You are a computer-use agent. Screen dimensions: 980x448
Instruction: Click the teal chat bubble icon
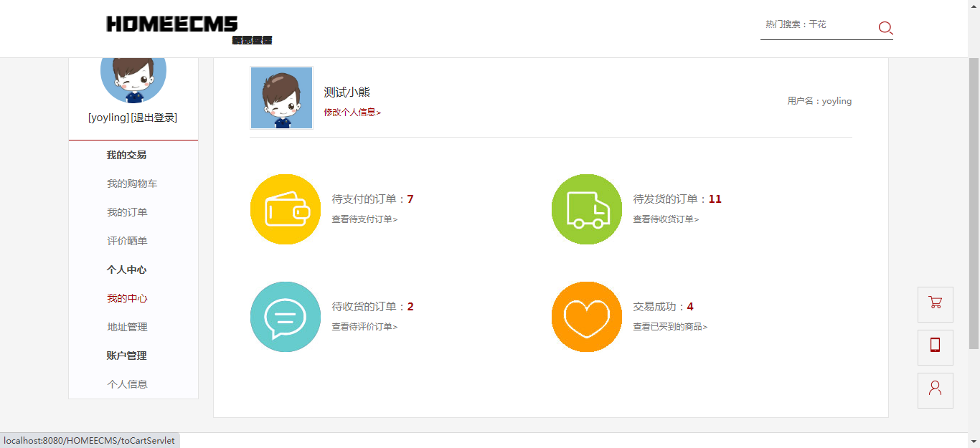click(286, 317)
